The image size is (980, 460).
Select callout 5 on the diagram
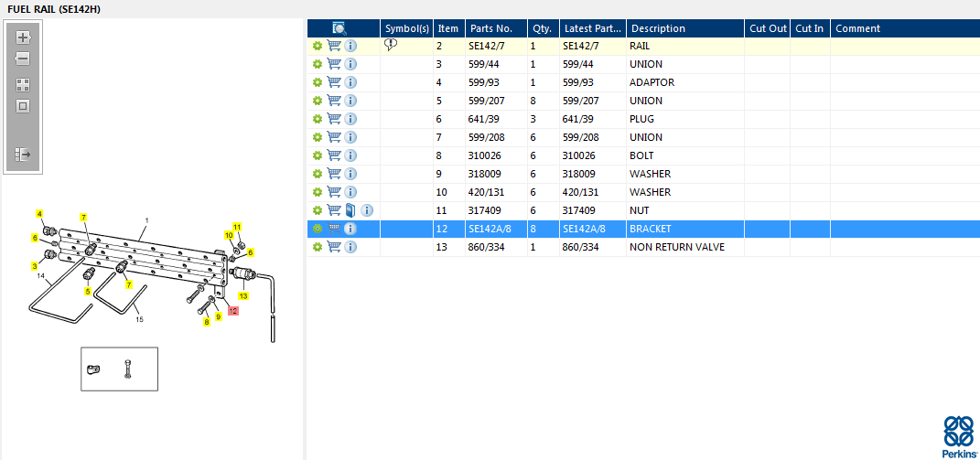(x=88, y=291)
